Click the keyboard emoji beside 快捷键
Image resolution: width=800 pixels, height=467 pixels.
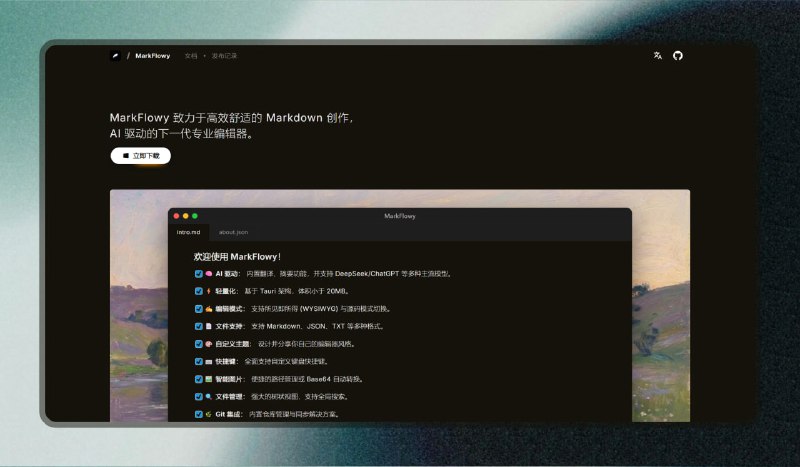click(x=209, y=361)
